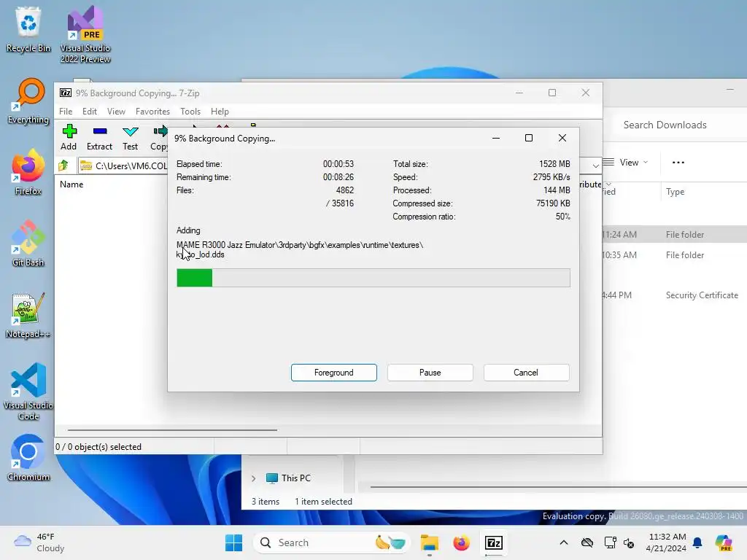Screen dimensions: 747x560
Task: Open the Recycle Bin desktop icon
Action: tap(28, 29)
